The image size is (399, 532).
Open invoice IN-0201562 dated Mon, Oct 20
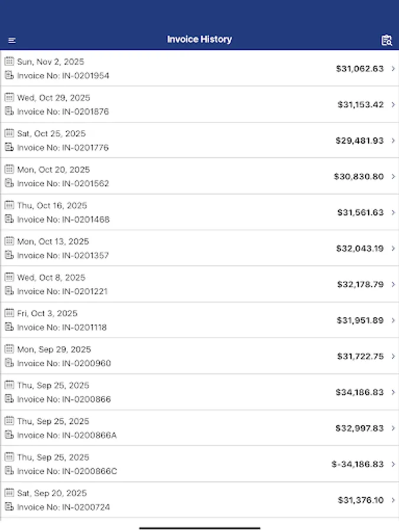pos(199,176)
